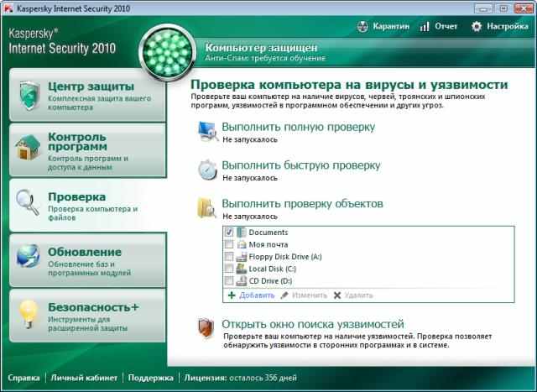
Task: Click the pencil edit icon
Action: pos(284,295)
